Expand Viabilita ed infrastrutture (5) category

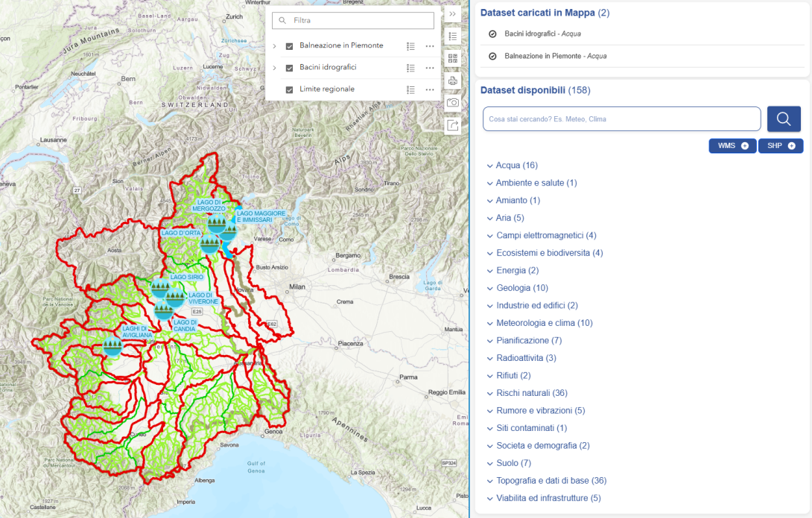pos(544,499)
